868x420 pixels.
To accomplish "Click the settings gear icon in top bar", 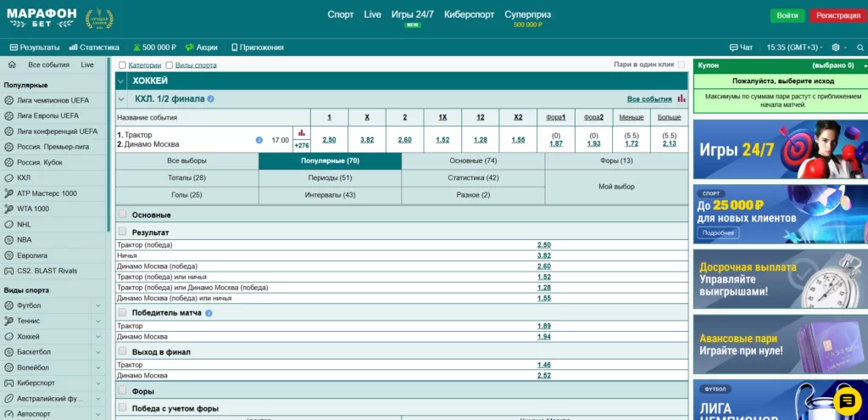I will 837,48.
